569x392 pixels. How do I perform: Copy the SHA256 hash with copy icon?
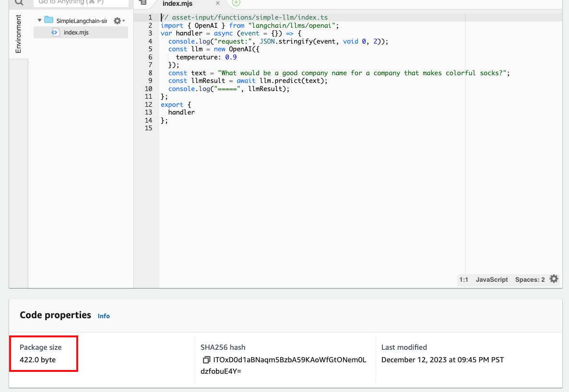pos(206,360)
